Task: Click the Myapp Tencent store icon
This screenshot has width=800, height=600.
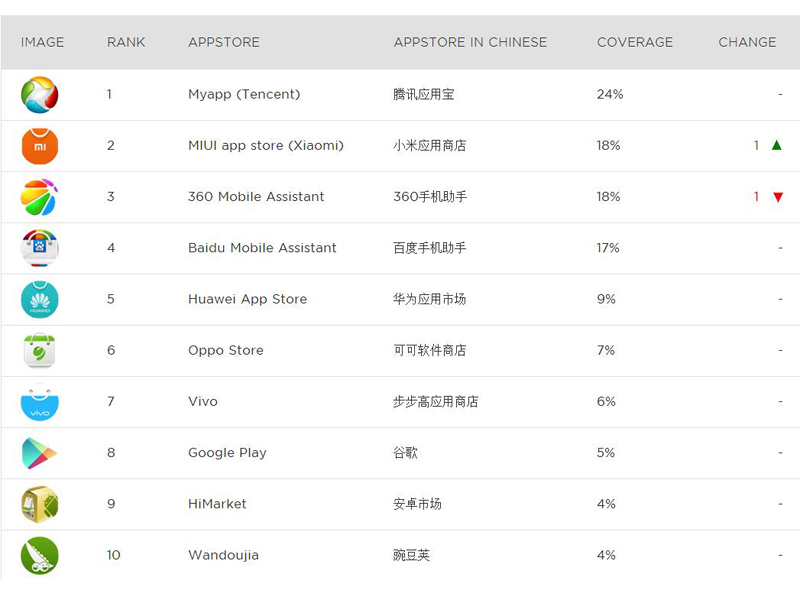Action: tap(39, 95)
